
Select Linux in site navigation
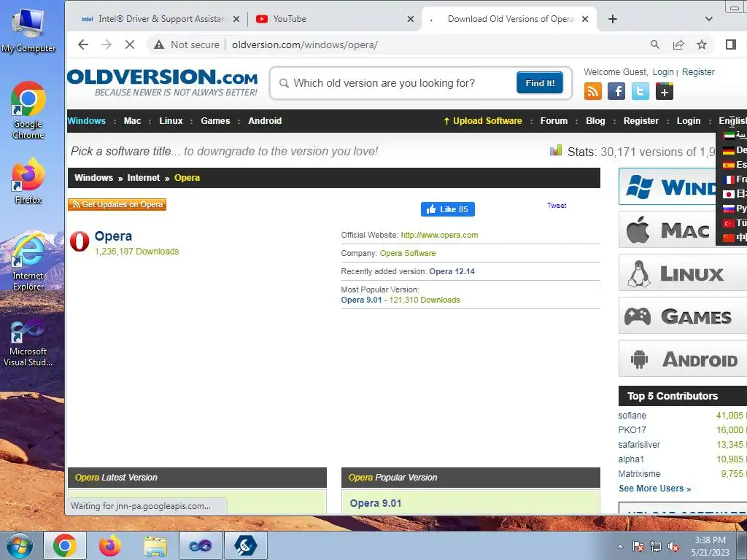[x=171, y=121]
